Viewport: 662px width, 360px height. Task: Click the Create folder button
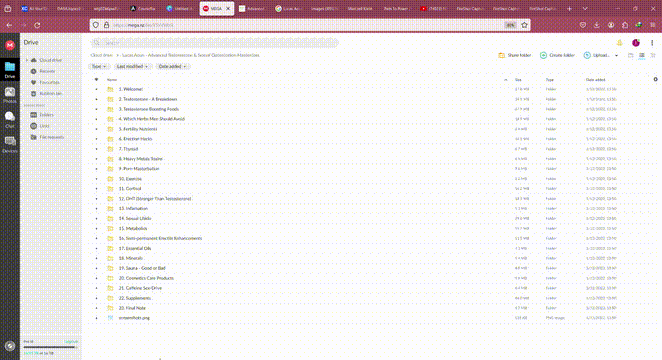click(x=557, y=55)
